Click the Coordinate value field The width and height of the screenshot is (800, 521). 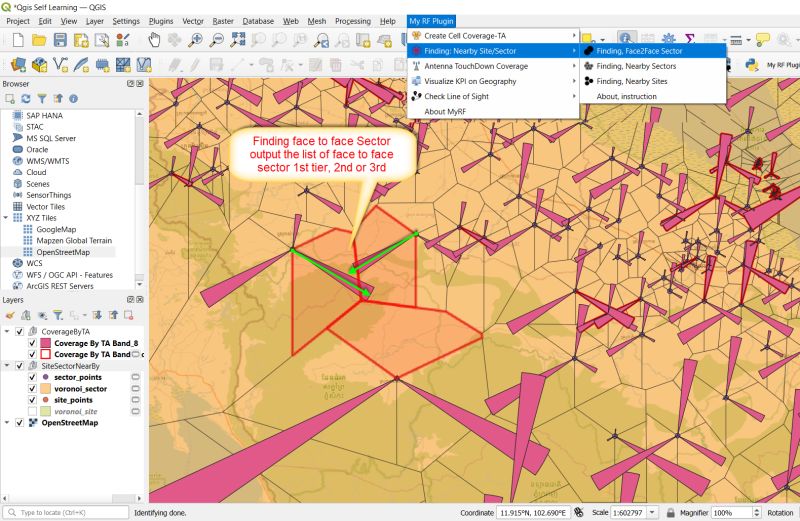533,512
